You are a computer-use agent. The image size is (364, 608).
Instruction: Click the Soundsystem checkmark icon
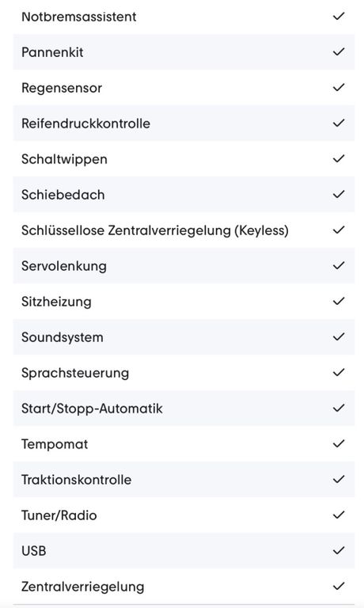[339, 336]
